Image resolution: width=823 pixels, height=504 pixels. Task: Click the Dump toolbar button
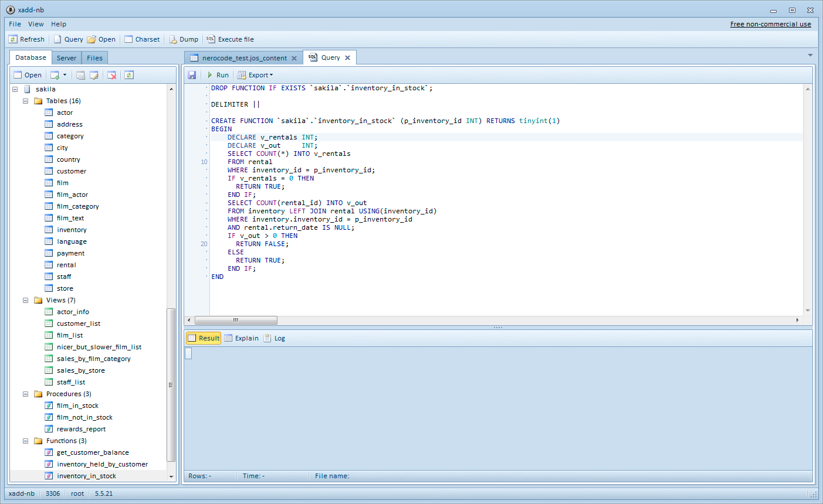(184, 39)
